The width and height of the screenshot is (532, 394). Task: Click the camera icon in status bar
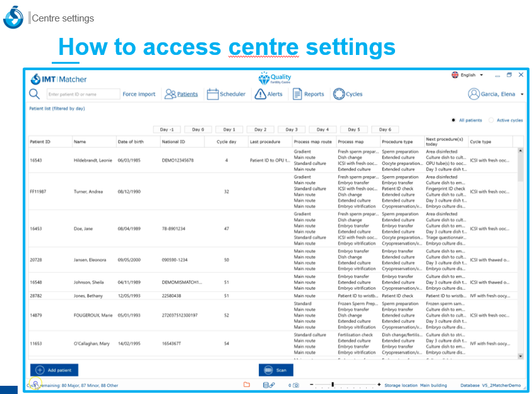click(295, 385)
